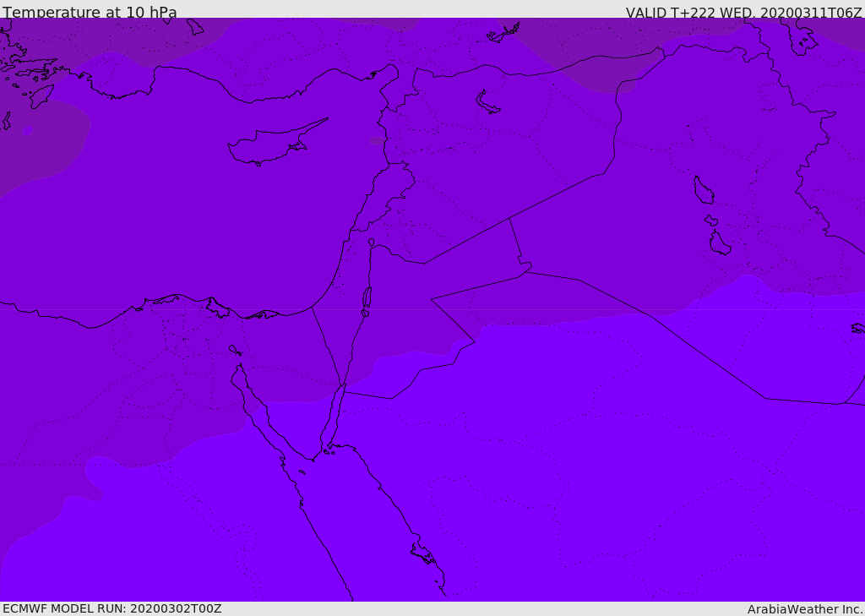
Task: Click Lake Assad in northern Syria
Action: pyautogui.click(x=487, y=103)
